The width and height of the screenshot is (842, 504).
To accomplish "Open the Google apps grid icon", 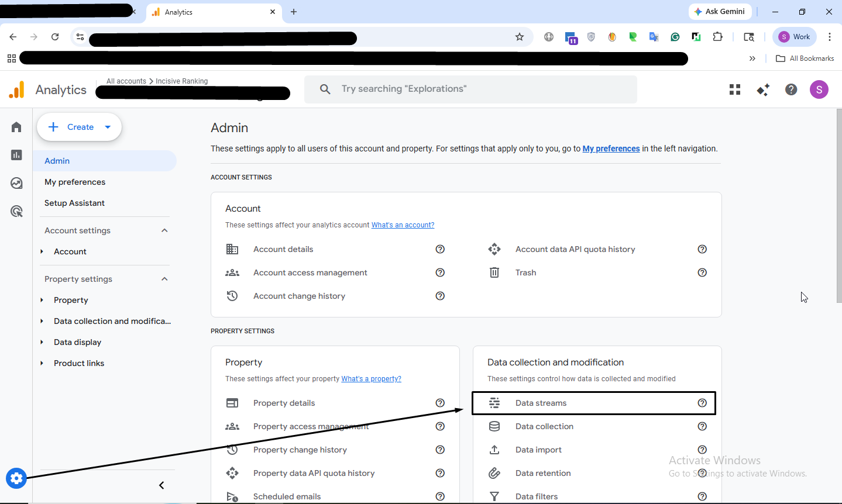I will tap(735, 89).
